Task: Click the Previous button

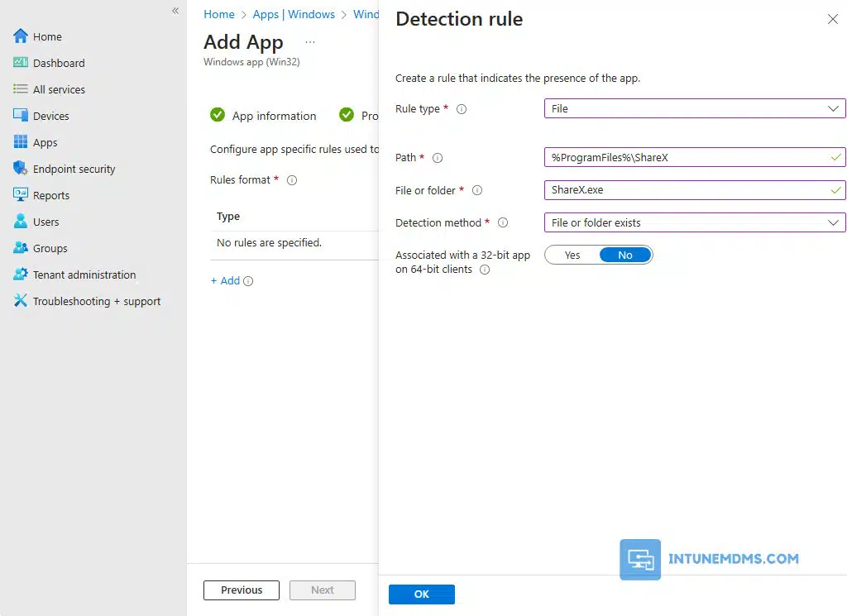Action: click(242, 590)
